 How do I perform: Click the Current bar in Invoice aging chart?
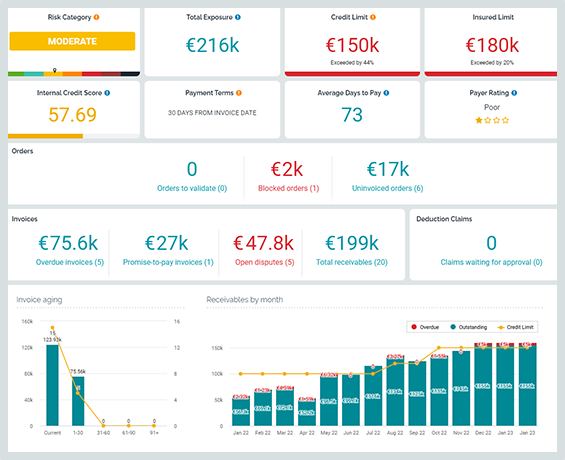52,385
